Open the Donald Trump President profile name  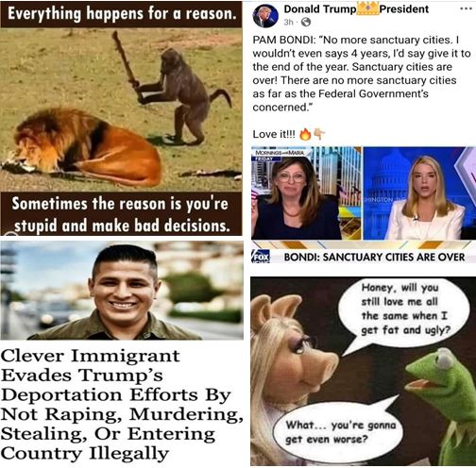tap(356, 9)
